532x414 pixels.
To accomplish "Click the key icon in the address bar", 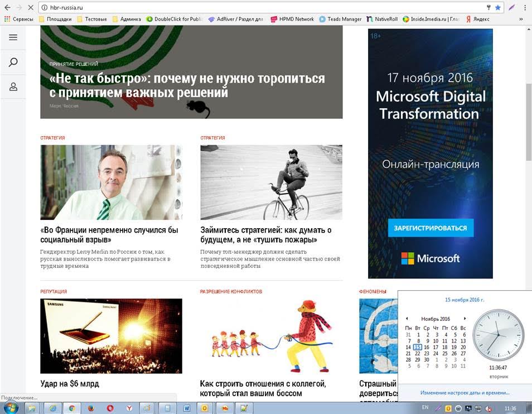I will tap(489, 7).
